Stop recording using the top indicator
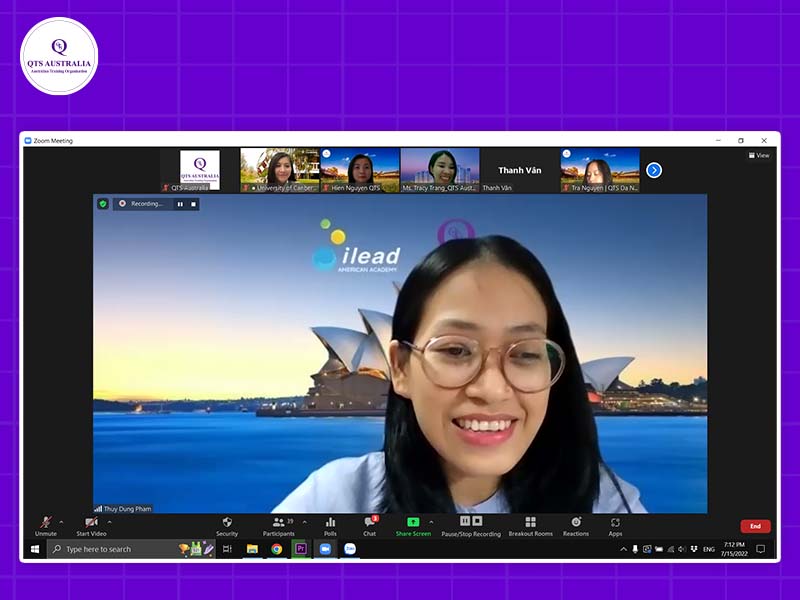The width and height of the screenshot is (800, 600). [193, 204]
